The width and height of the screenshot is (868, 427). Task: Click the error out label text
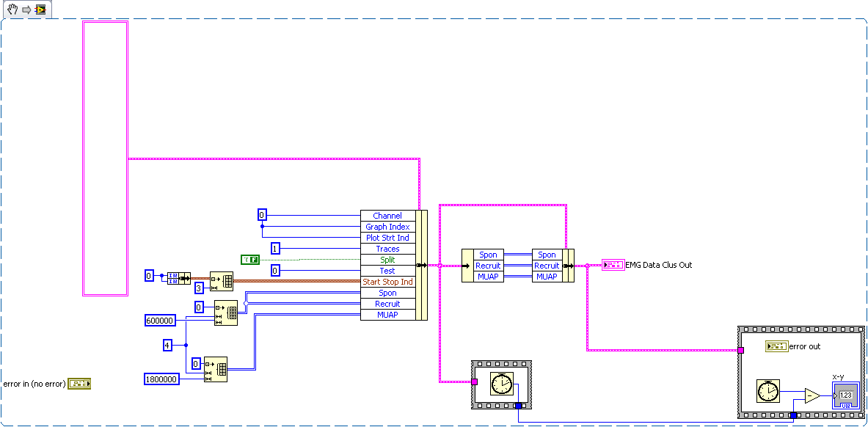pos(805,347)
